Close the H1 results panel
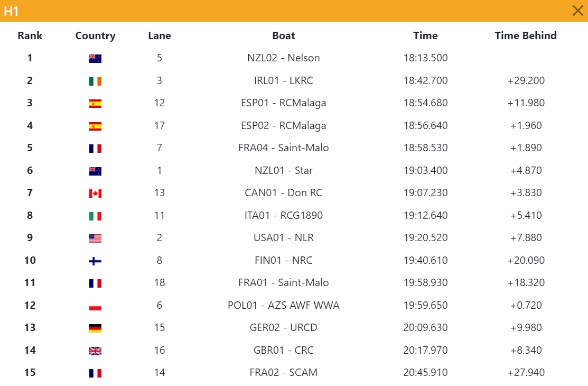Screen dimensions: 588x386 pyautogui.click(x=578, y=11)
